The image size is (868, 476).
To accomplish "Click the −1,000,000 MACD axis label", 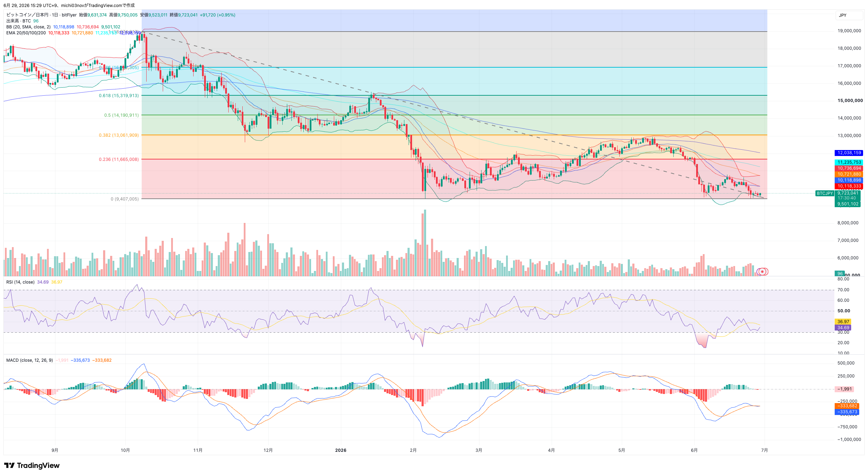I will (x=849, y=440).
